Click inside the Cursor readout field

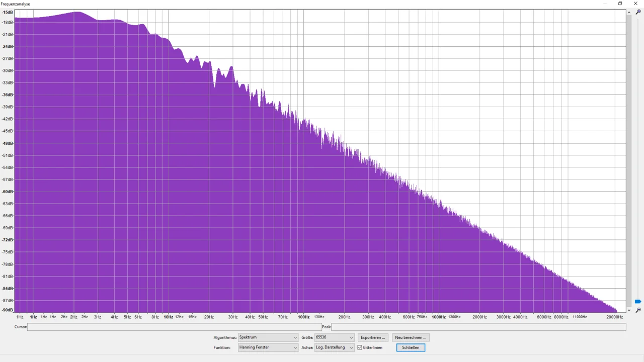point(174,327)
